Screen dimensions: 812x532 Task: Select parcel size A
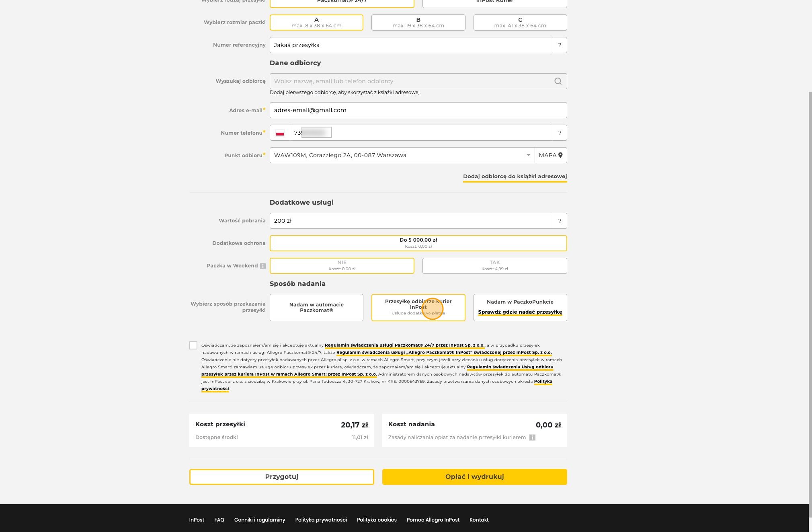point(316,23)
